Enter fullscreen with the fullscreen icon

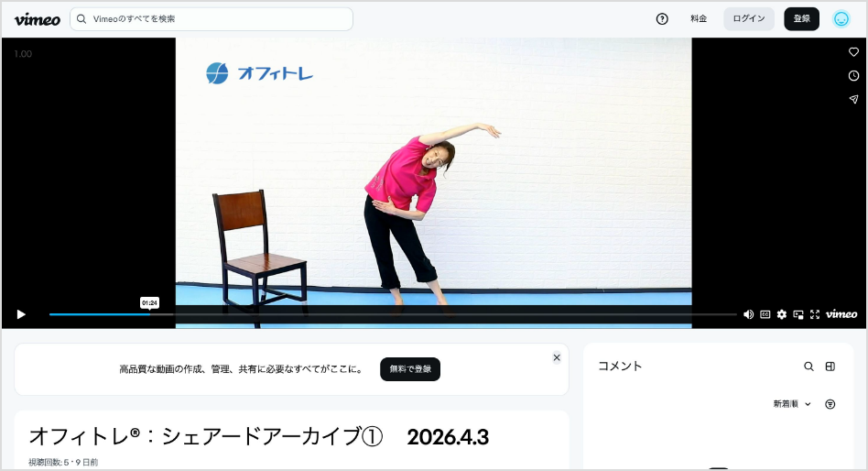click(x=815, y=314)
